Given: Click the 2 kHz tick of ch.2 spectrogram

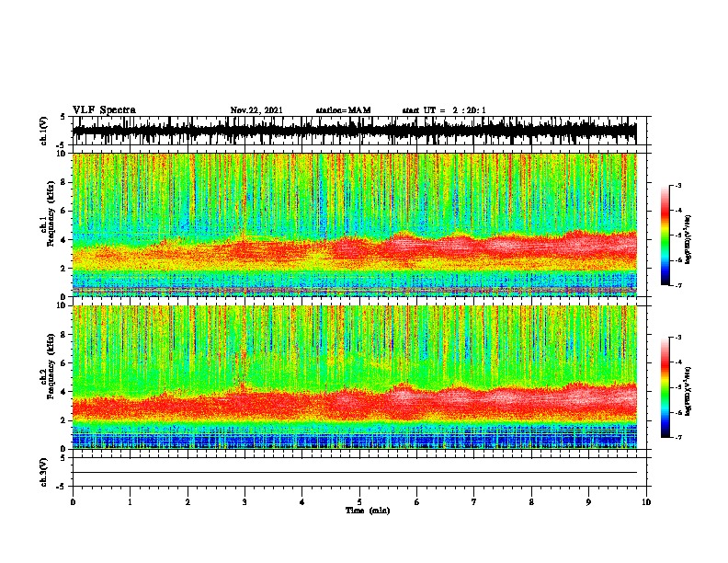Looking at the screenshot, I should click(64, 420).
